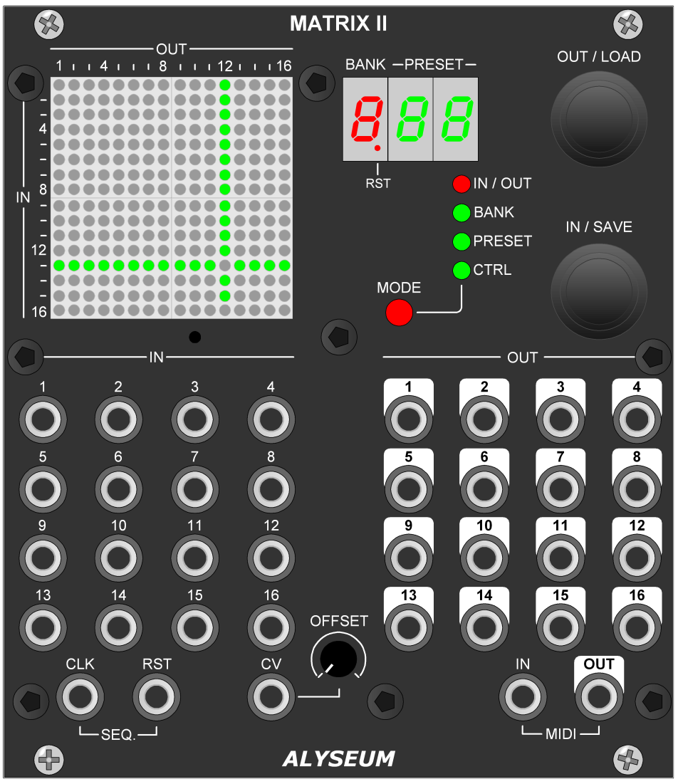Click IN jack 3
Image resolution: width=678 pixels, height=784 pixels.
(195, 419)
